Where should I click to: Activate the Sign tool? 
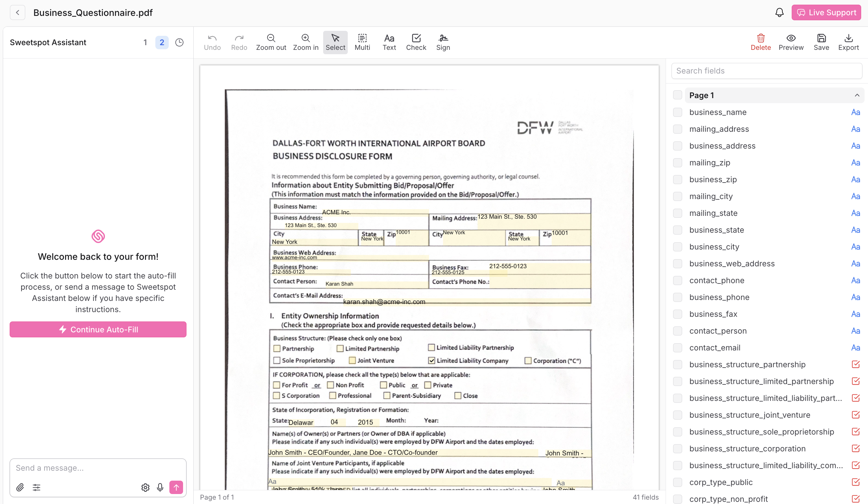[x=443, y=42]
